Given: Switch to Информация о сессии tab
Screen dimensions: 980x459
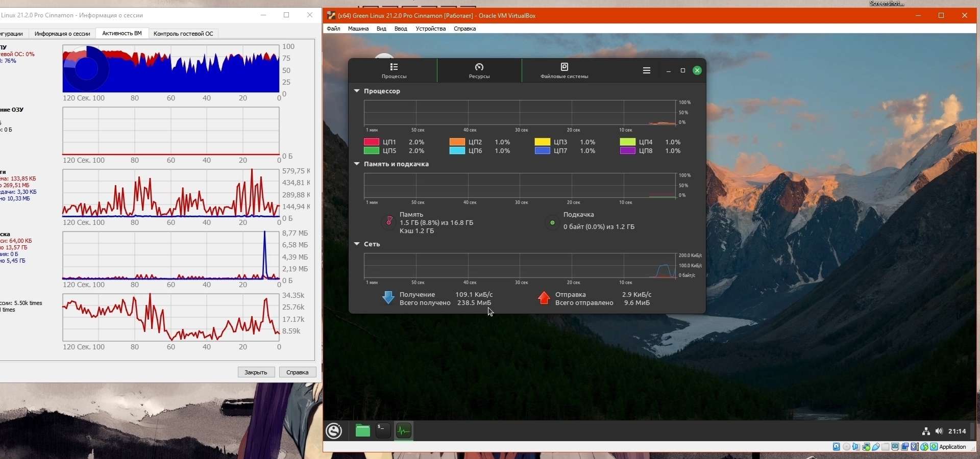Looking at the screenshot, I should [x=62, y=34].
